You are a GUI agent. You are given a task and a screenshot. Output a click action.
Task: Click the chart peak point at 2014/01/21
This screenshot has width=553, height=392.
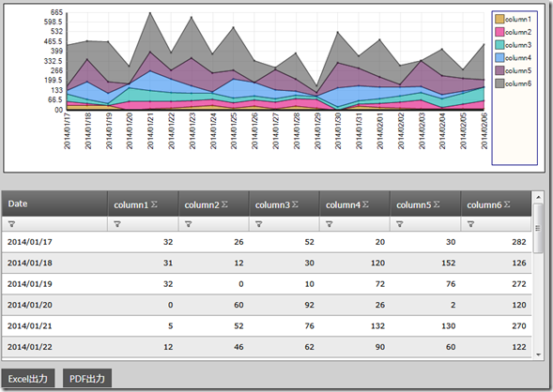(x=150, y=13)
